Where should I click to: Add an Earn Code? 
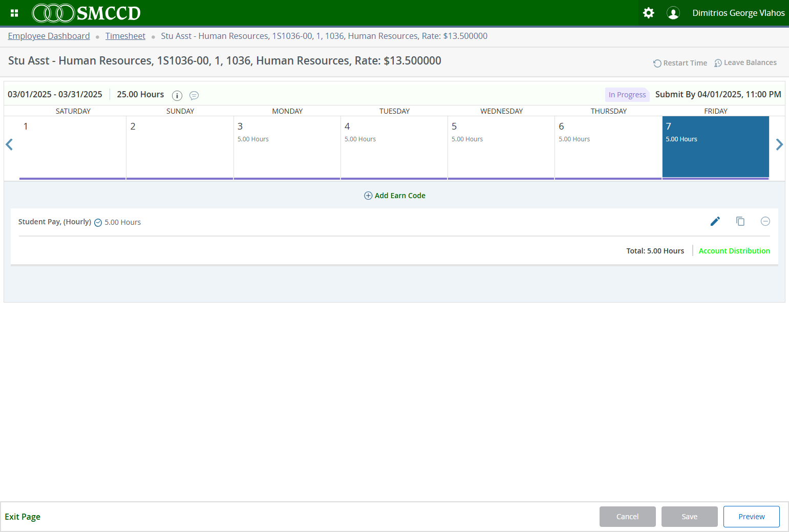(395, 196)
